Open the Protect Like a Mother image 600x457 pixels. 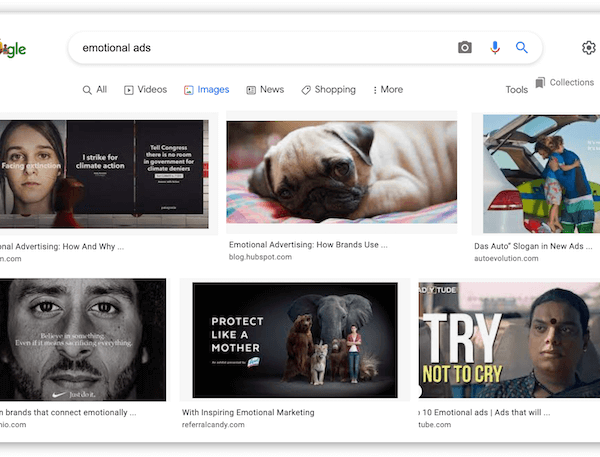tap(294, 340)
